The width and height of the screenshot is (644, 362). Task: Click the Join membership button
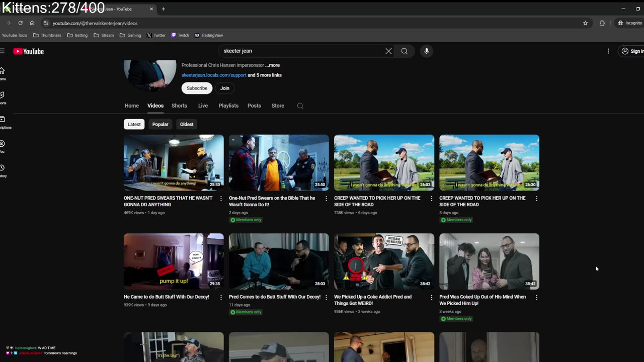225,88
